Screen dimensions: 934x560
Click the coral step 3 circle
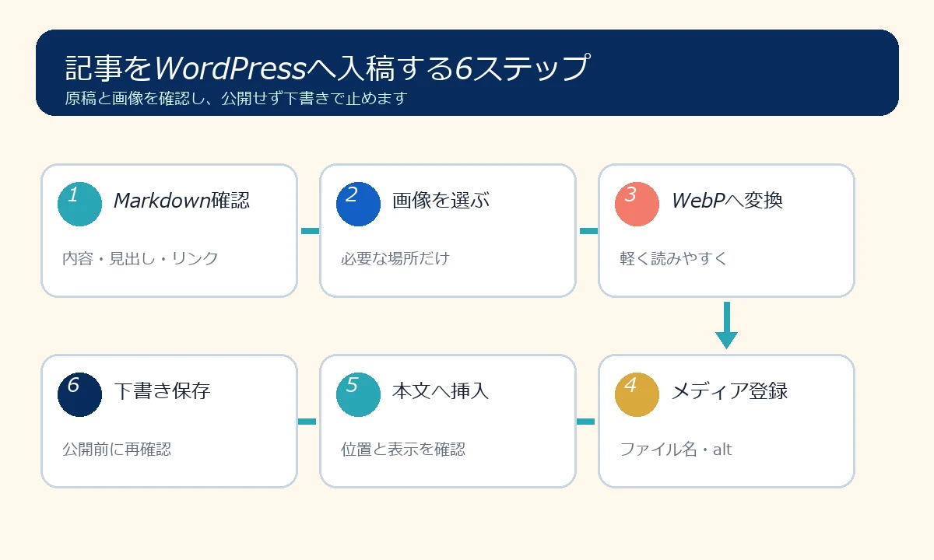point(637,204)
